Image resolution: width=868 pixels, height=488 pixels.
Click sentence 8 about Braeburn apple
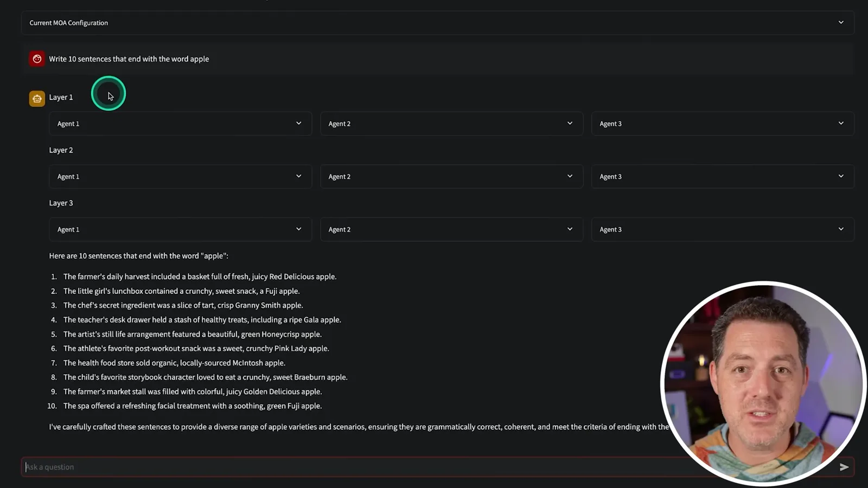[205, 377]
